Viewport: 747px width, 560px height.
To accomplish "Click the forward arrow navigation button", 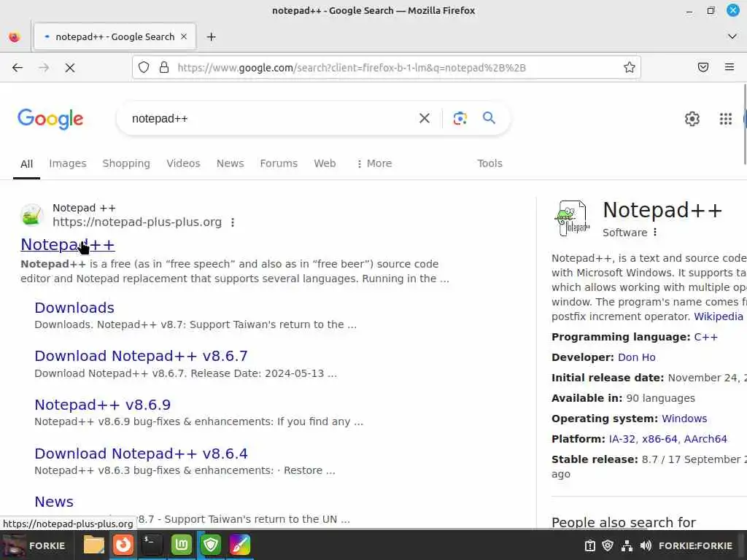I will 44,68.
